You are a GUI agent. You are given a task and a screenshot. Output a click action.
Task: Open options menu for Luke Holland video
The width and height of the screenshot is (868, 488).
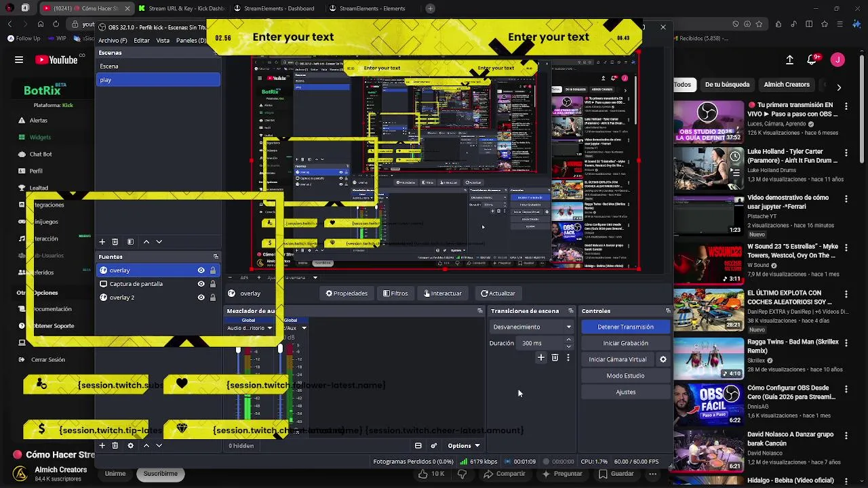pyautogui.click(x=846, y=153)
